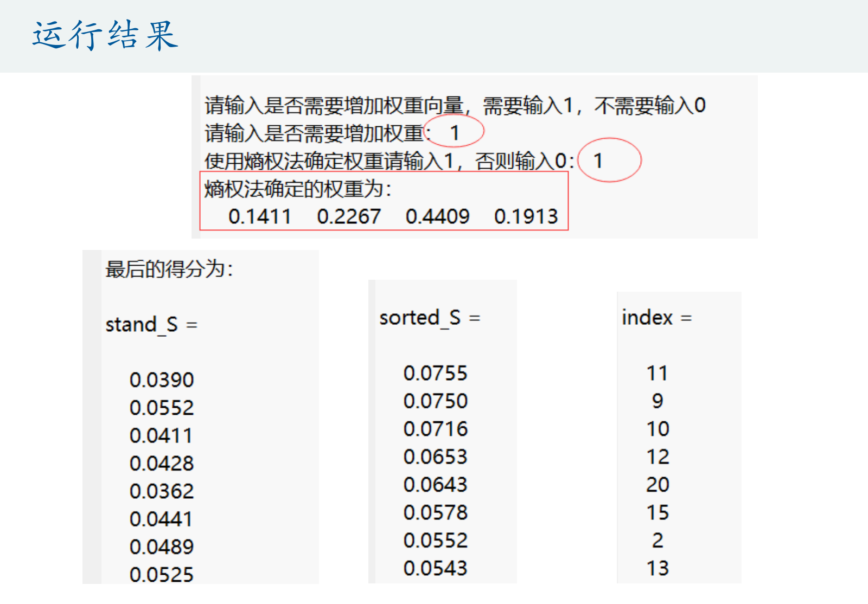Click index value 15
The height and width of the screenshot is (604, 868).
tap(658, 513)
